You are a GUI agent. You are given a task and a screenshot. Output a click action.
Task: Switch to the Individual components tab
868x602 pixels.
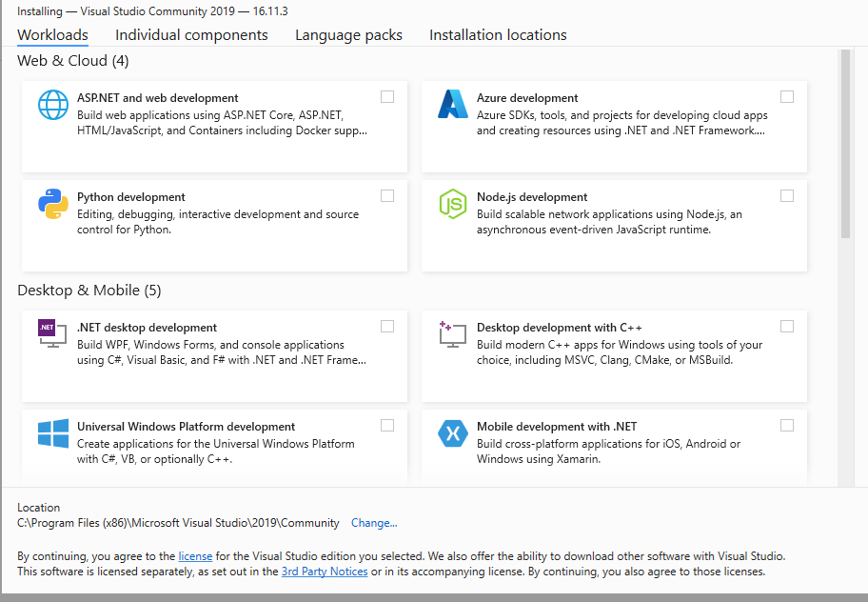[x=191, y=35]
